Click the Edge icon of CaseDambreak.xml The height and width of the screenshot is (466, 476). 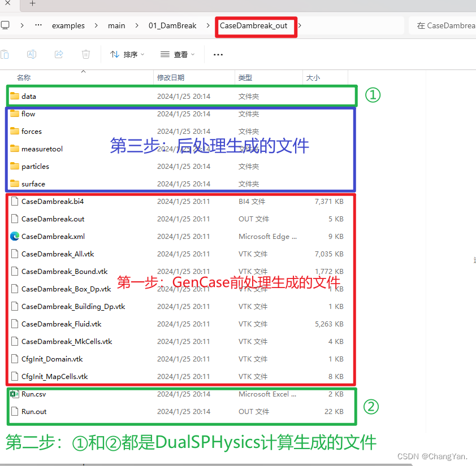coord(15,236)
